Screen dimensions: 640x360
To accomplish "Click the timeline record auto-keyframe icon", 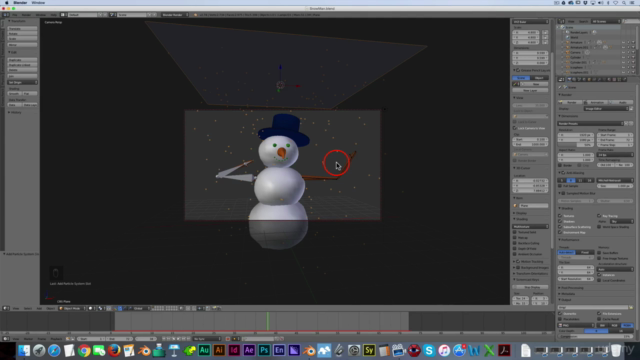I will click(228, 339).
